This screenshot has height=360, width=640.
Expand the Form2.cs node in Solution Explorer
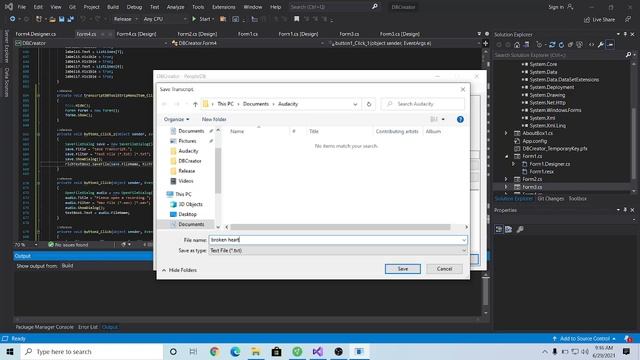[506, 179]
